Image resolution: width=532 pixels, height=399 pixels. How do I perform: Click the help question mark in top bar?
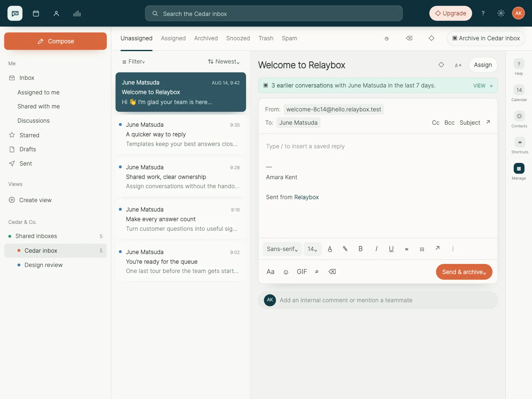(x=483, y=13)
